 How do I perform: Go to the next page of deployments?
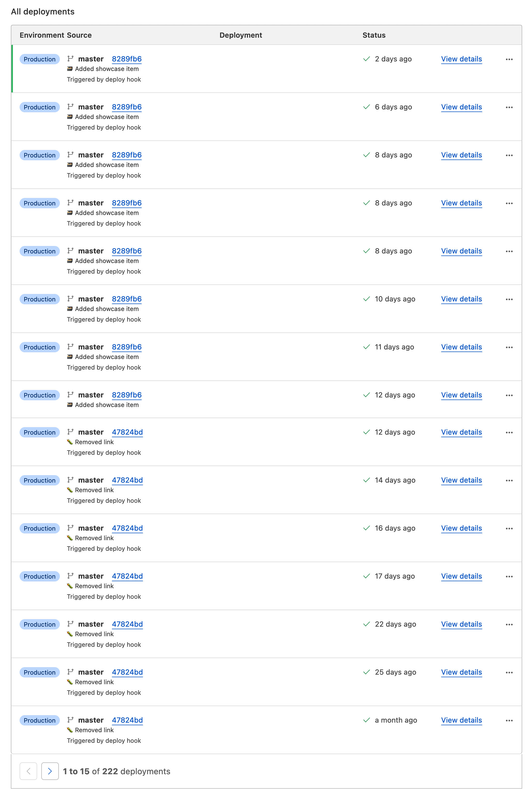50,771
